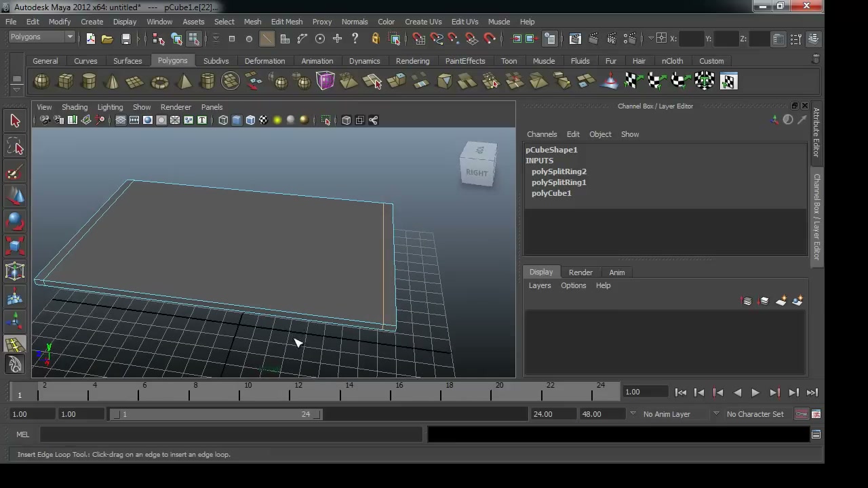The height and width of the screenshot is (488, 868).
Task: Toggle lock current selection padlock
Action: point(375,39)
